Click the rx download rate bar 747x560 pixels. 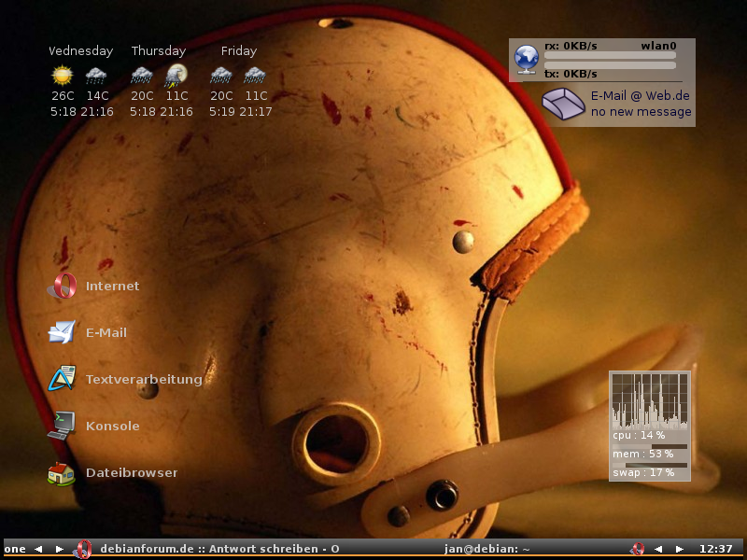tap(610, 56)
